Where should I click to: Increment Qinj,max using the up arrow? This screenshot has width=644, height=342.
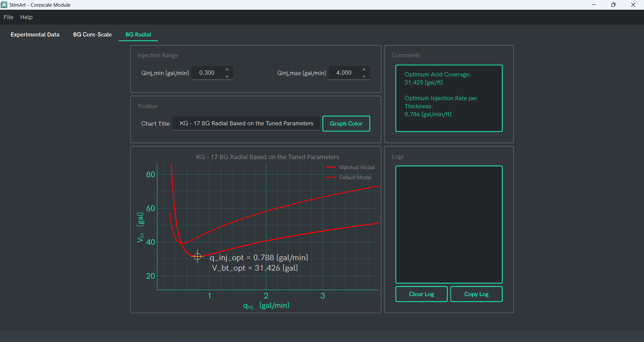[365, 69]
